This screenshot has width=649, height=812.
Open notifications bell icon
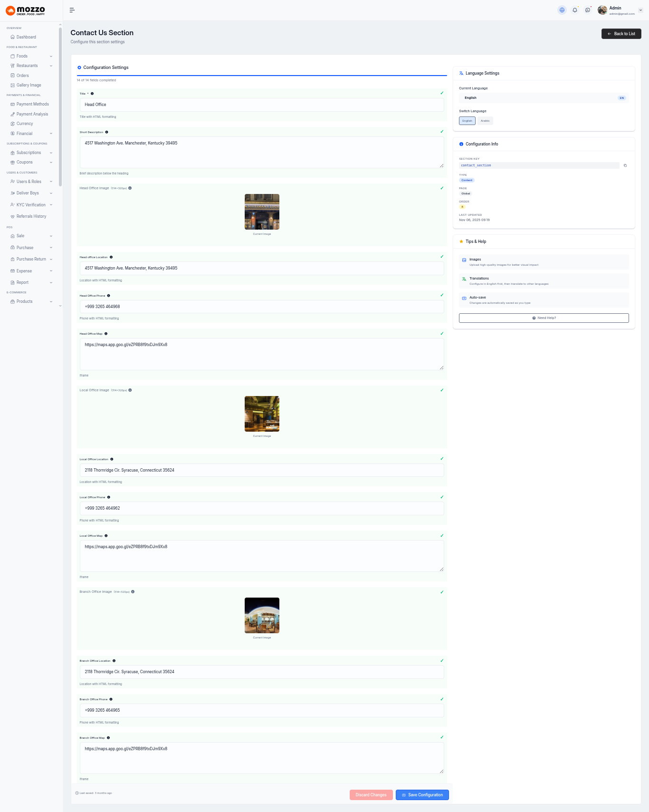(x=575, y=10)
